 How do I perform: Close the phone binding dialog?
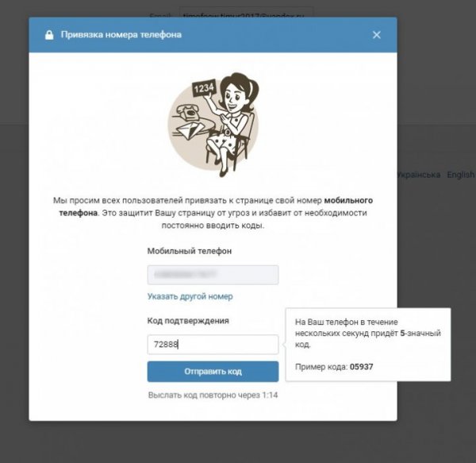[x=376, y=35]
